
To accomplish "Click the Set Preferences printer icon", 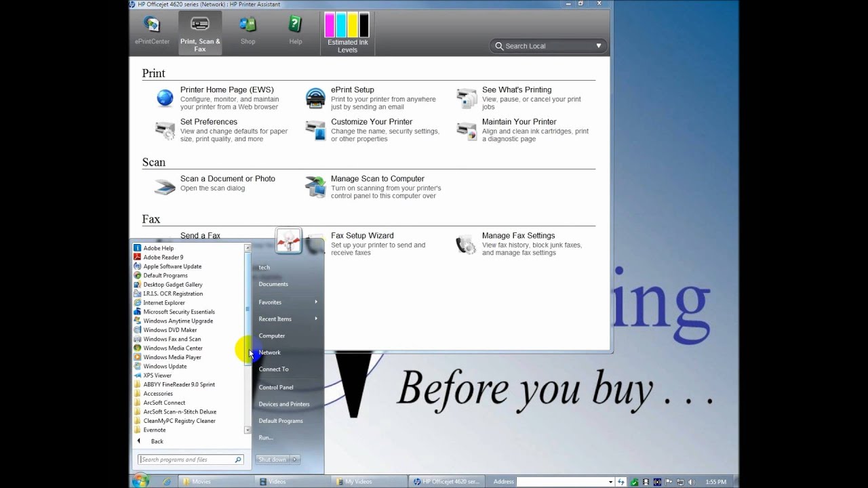I will tap(165, 131).
